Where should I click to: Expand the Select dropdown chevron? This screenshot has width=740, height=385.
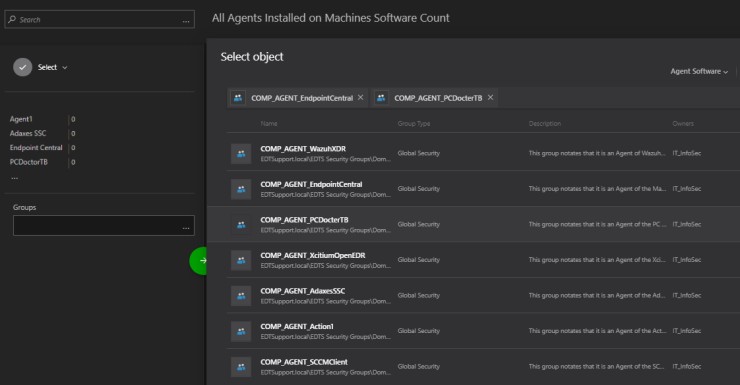point(65,68)
